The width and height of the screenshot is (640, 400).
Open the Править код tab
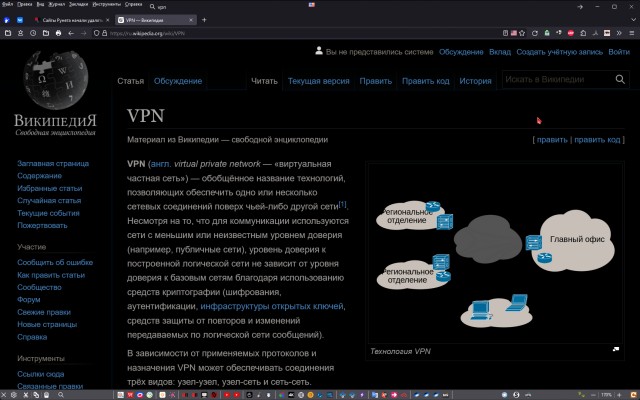(x=426, y=81)
